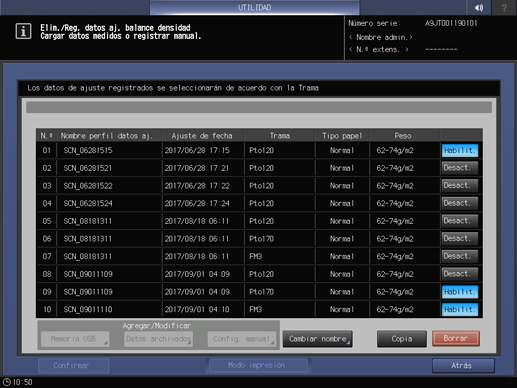Click the N.º extens. label
The height and width of the screenshot is (388, 517).
coord(379,49)
